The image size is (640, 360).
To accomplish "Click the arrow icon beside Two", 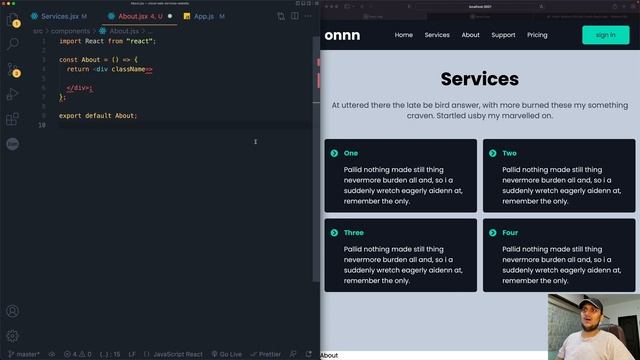I will point(493,153).
